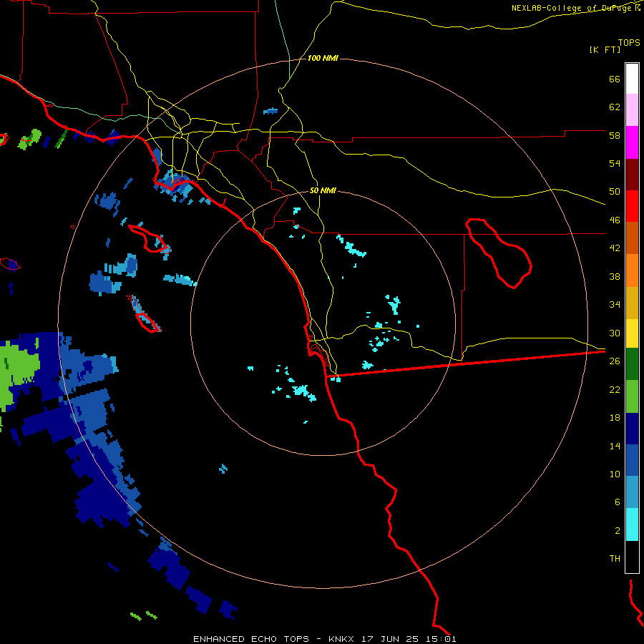Select the light green legend swatch

pyautogui.click(x=632, y=396)
